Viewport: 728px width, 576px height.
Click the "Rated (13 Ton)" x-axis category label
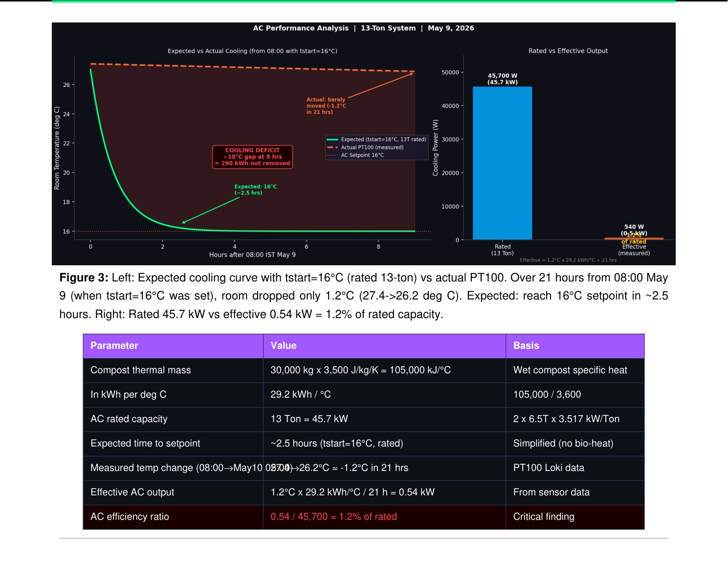pyautogui.click(x=502, y=250)
